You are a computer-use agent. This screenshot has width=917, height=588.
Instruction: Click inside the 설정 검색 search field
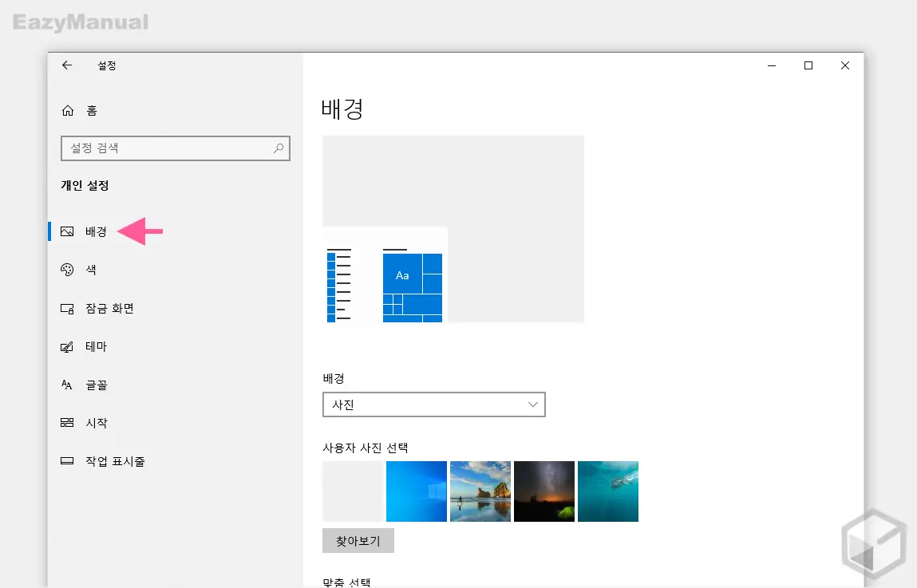160,148
